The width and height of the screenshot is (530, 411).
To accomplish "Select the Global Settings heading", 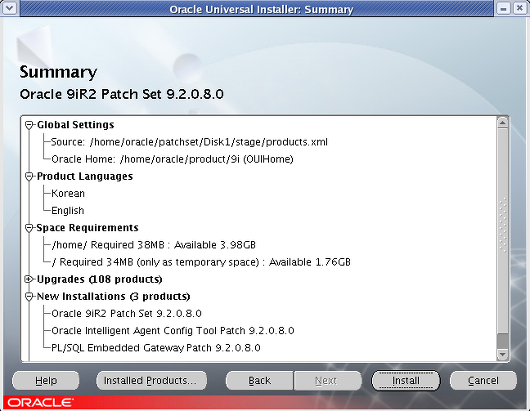I will (x=75, y=125).
